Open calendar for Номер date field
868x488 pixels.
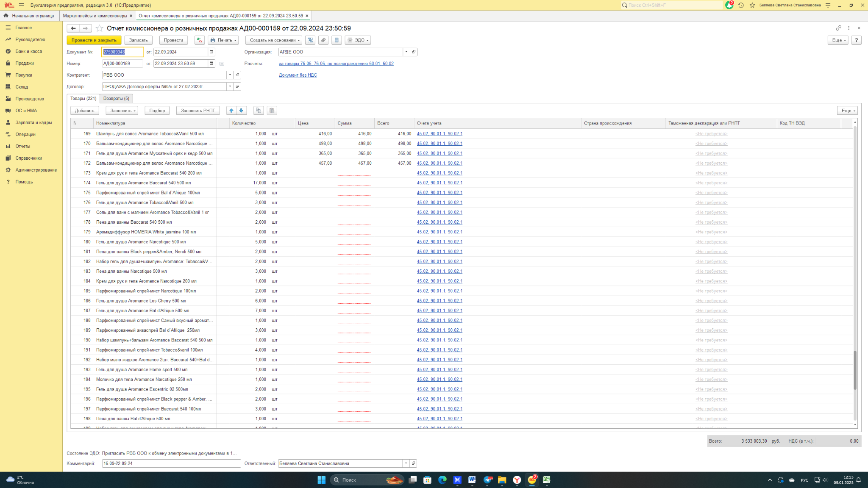coord(211,64)
